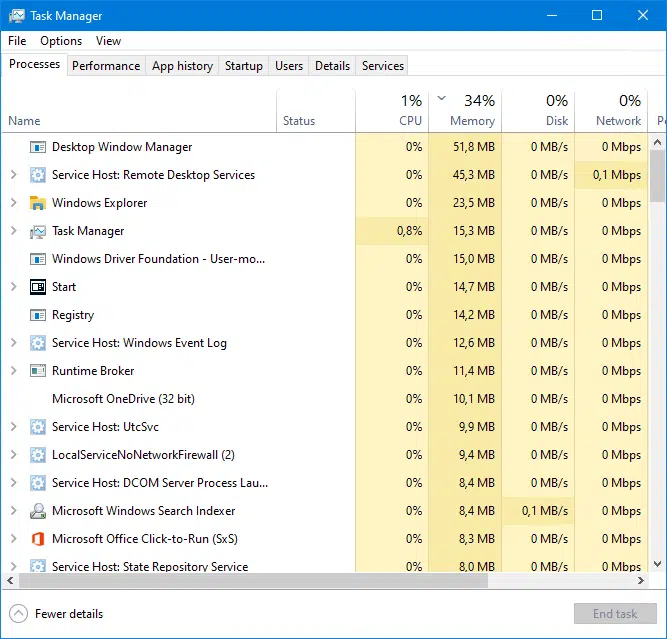The height and width of the screenshot is (639, 667).
Task: Expand Service Host: DCOM Server Process group
Action: pos(14,483)
